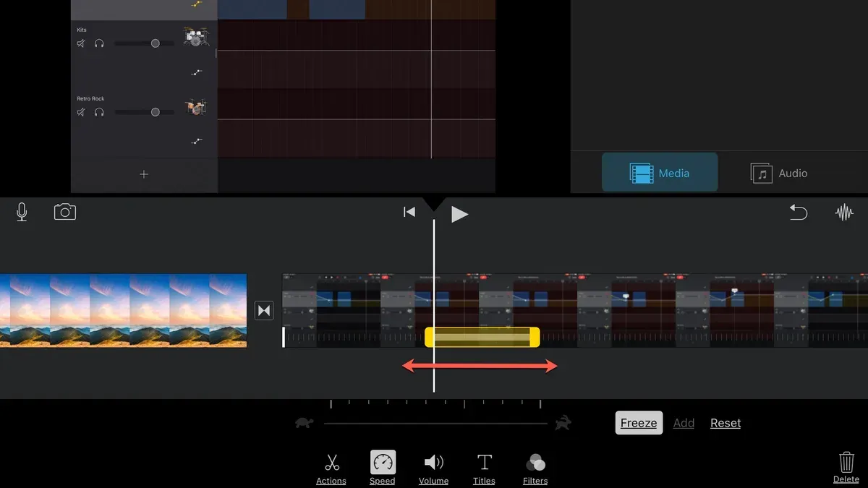Screen dimensions: 868x488
Task: Select the GarageBand recording clip in timeline
Action: [575, 310]
